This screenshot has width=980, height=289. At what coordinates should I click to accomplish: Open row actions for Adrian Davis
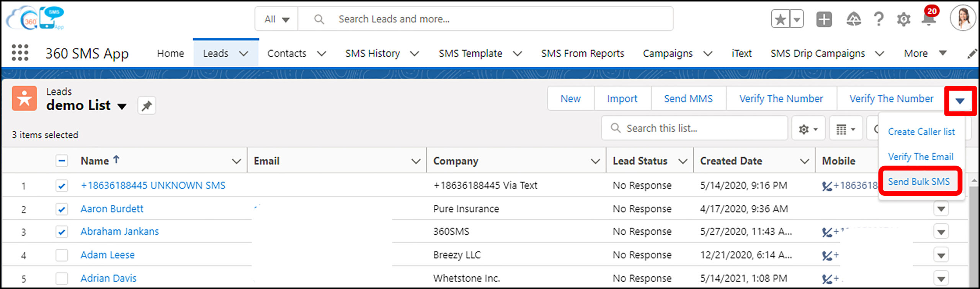click(941, 278)
